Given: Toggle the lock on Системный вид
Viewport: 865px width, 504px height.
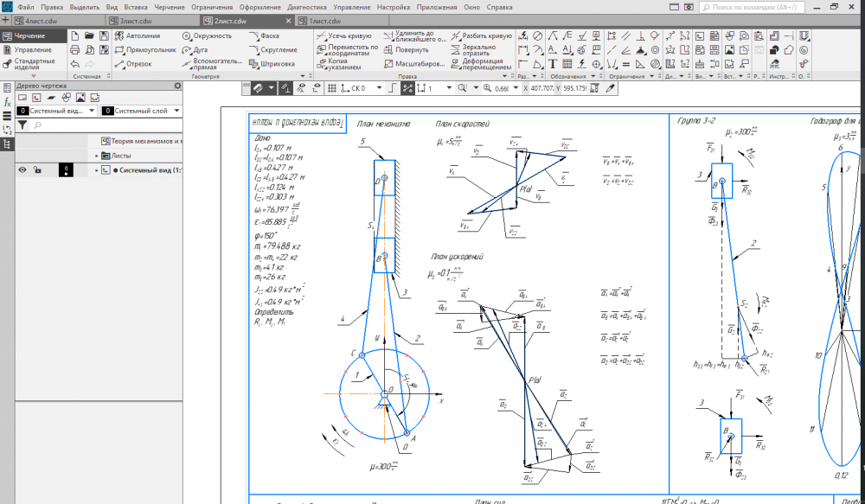Looking at the screenshot, I should (37, 170).
